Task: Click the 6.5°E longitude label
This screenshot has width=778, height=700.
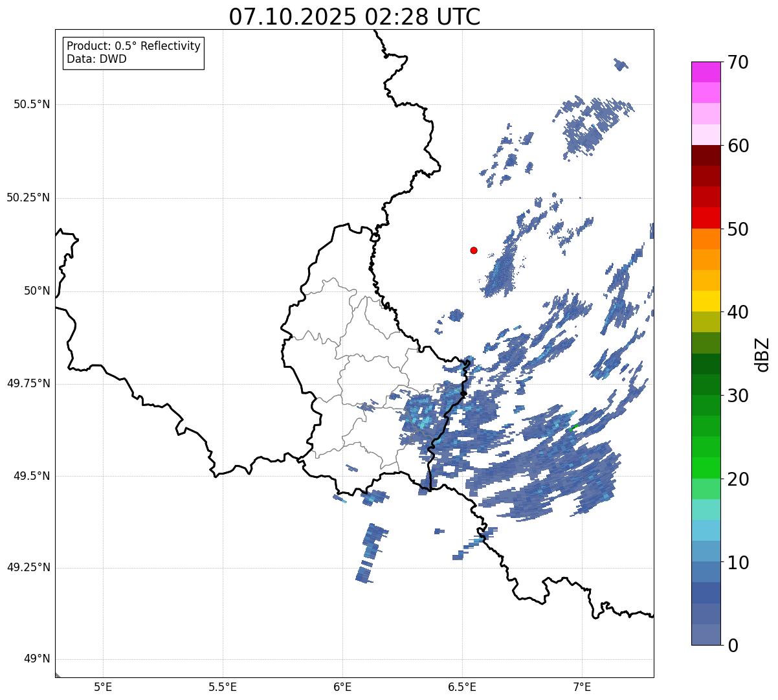Action: tap(462, 687)
